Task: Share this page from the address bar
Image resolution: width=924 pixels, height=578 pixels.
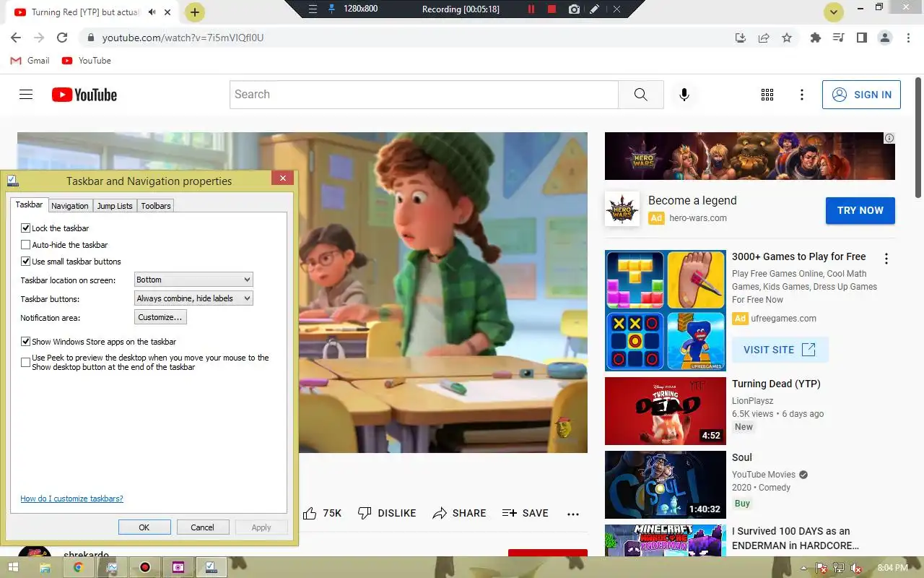Action: pyautogui.click(x=763, y=38)
